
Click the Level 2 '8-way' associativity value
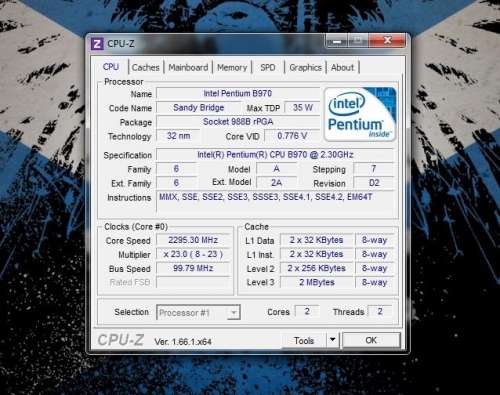(374, 268)
